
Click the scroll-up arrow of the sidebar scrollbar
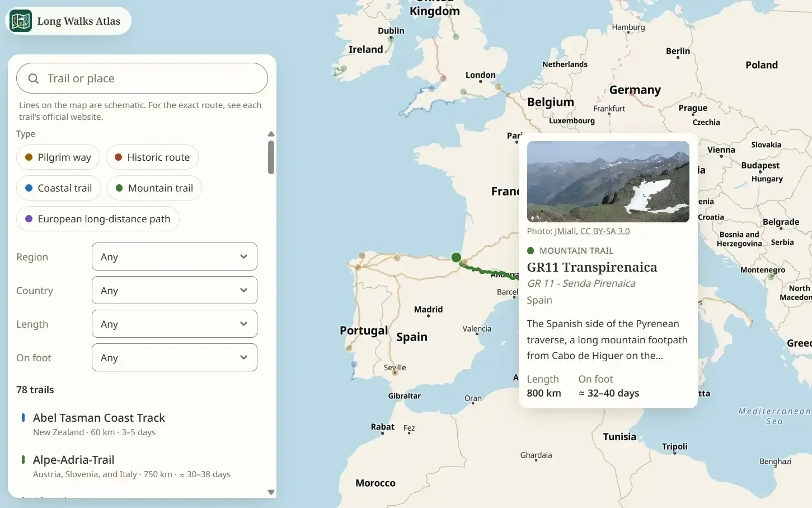(x=271, y=134)
